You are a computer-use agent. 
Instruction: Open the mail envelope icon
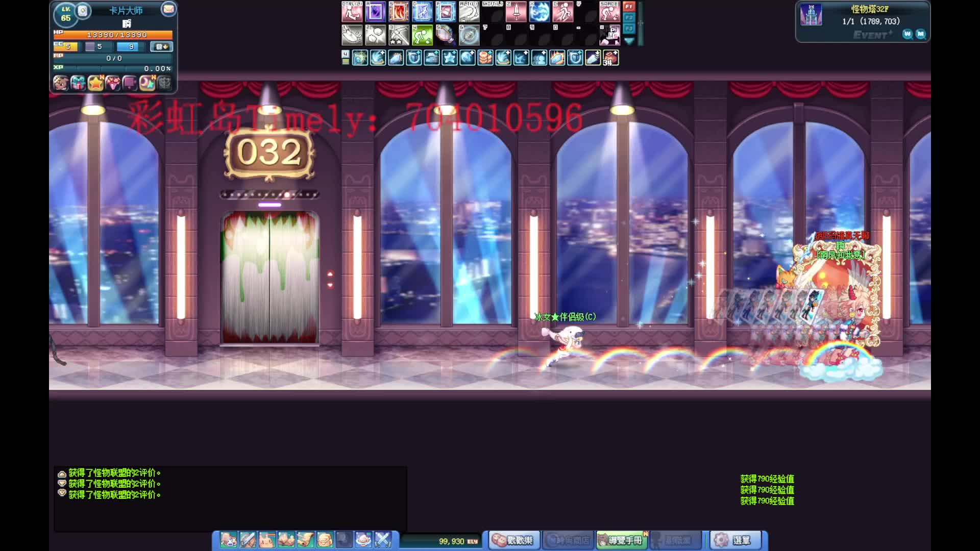[x=168, y=9]
